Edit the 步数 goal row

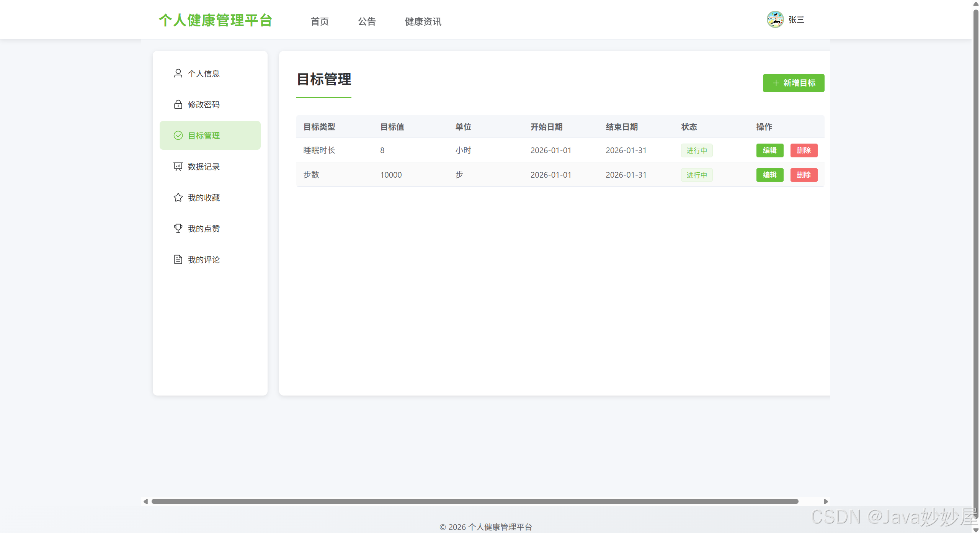769,175
